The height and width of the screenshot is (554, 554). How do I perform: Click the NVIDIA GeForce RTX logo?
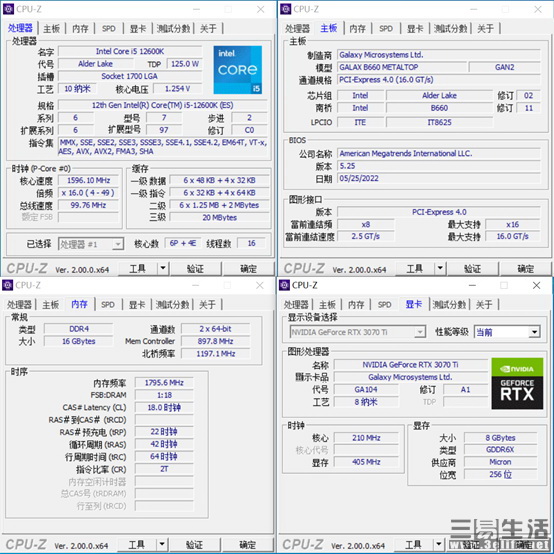click(x=517, y=383)
